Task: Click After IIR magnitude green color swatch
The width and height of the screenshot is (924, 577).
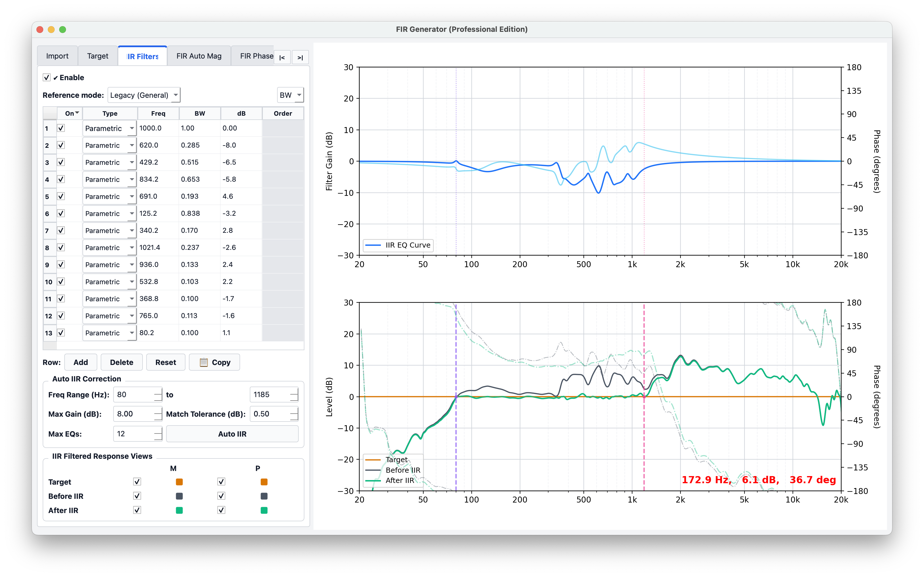Action: [179, 510]
